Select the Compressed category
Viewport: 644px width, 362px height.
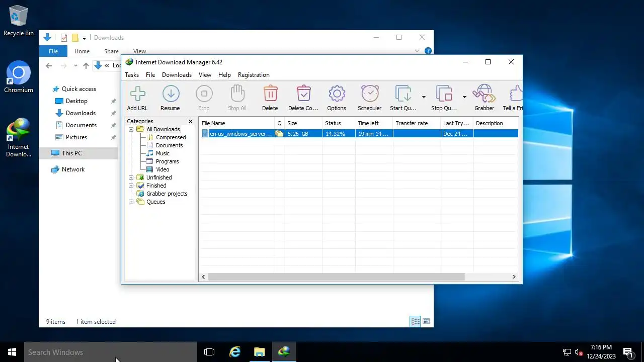point(171,137)
